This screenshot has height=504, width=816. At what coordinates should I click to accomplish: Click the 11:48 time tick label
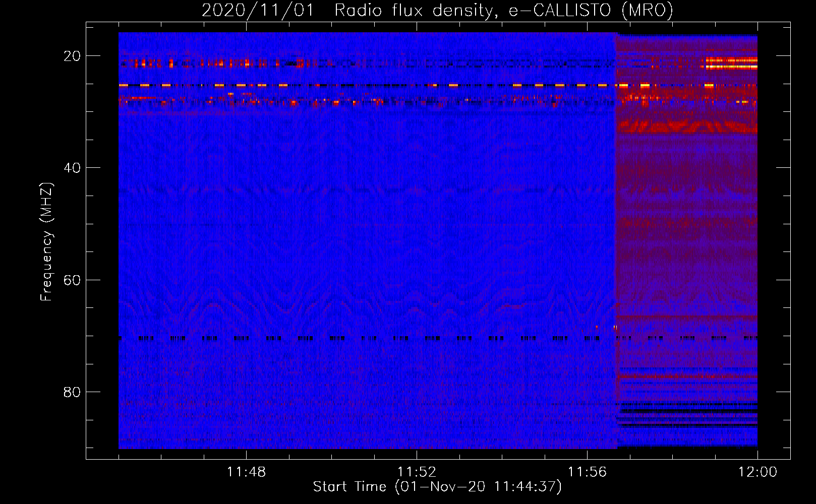click(246, 472)
